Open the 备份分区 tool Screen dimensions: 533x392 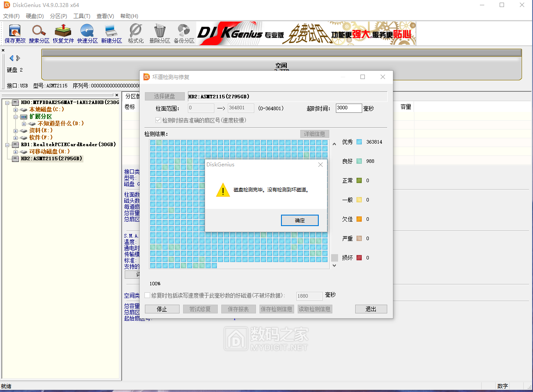pyautogui.click(x=184, y=33)
